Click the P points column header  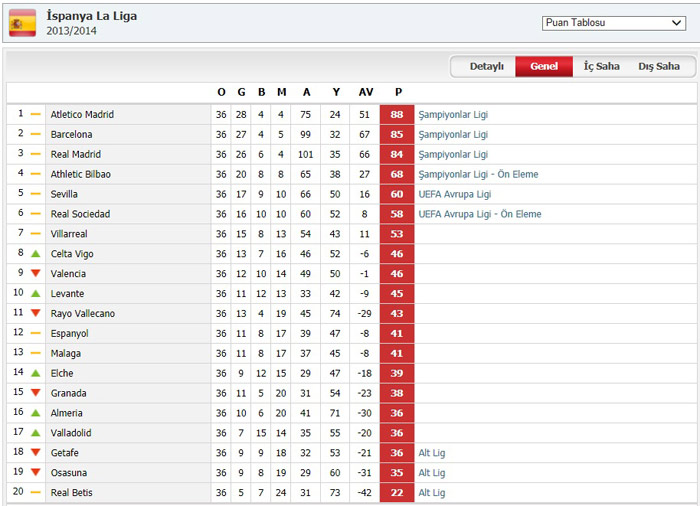pos(397,93)
